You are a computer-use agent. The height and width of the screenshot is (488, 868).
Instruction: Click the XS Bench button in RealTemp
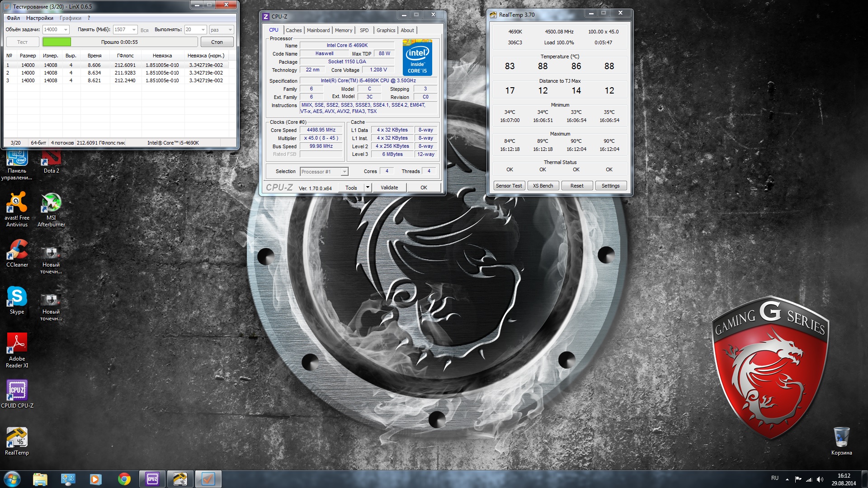(x=542, y=186)
